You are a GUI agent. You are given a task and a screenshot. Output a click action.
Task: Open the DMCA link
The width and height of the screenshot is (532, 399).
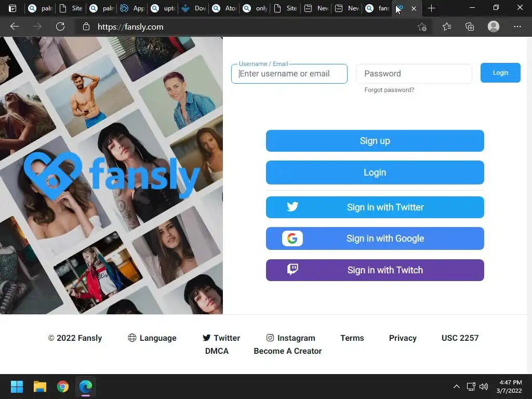click(217, 351)
